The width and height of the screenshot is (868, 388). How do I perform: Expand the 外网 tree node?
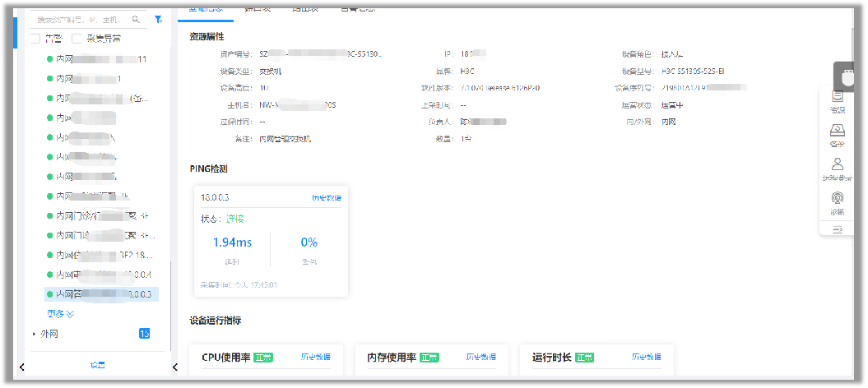[x=34, y=335]
